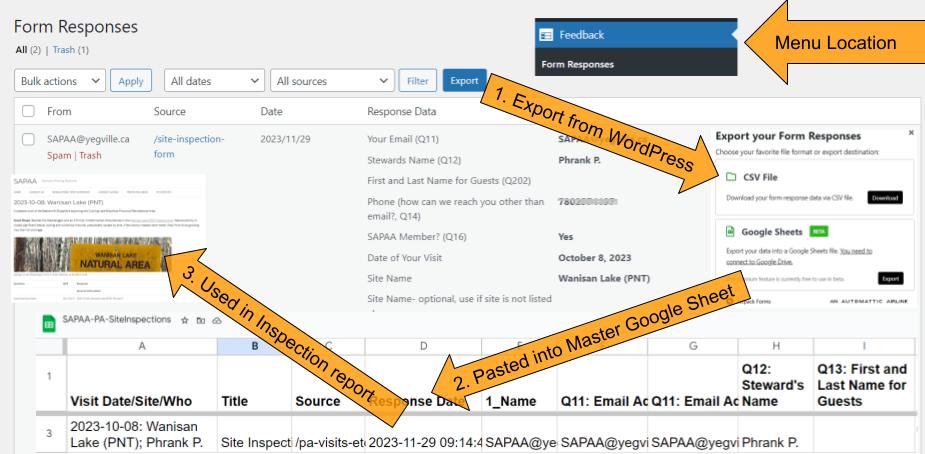Select row 1 header in spreadsheet

50,375
